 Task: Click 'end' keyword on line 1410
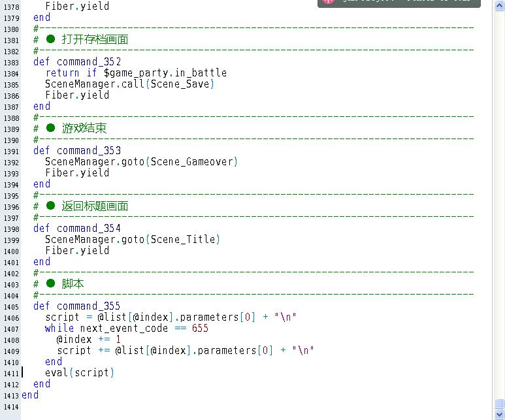[54, 362]
